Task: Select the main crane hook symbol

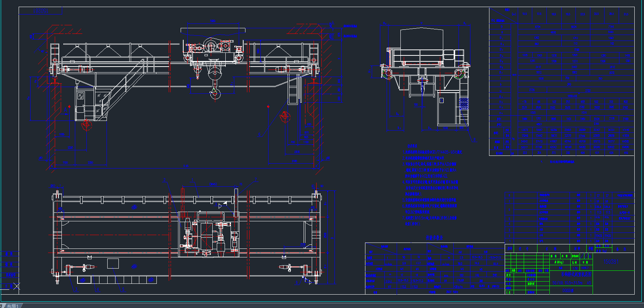Action: (215, 93)
